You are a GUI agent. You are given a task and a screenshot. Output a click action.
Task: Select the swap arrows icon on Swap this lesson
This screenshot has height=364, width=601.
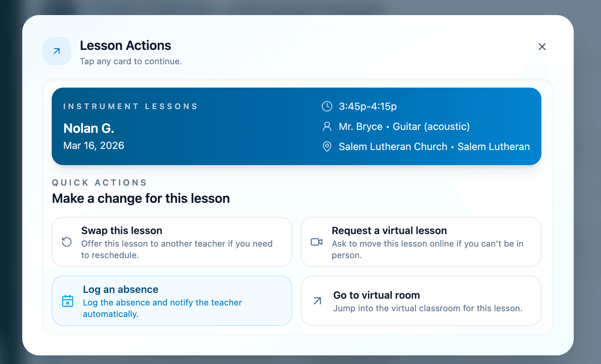coord(66,242)
